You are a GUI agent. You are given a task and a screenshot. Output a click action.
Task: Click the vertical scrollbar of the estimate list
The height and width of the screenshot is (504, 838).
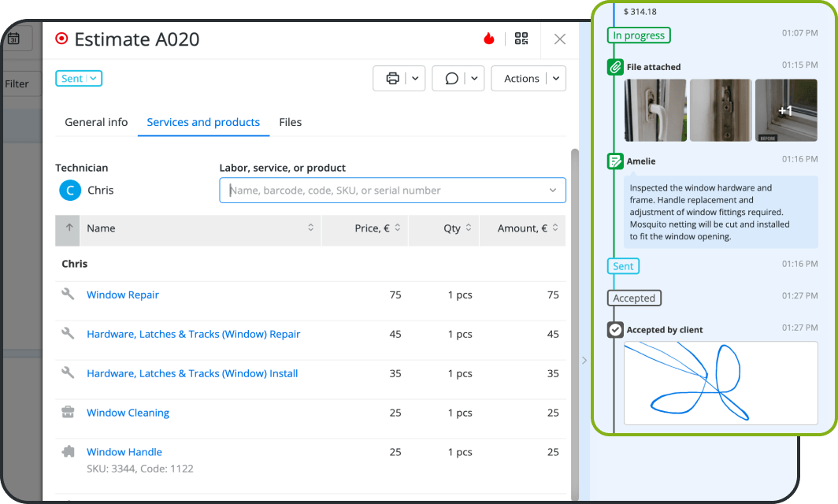[x=575, y=324]
